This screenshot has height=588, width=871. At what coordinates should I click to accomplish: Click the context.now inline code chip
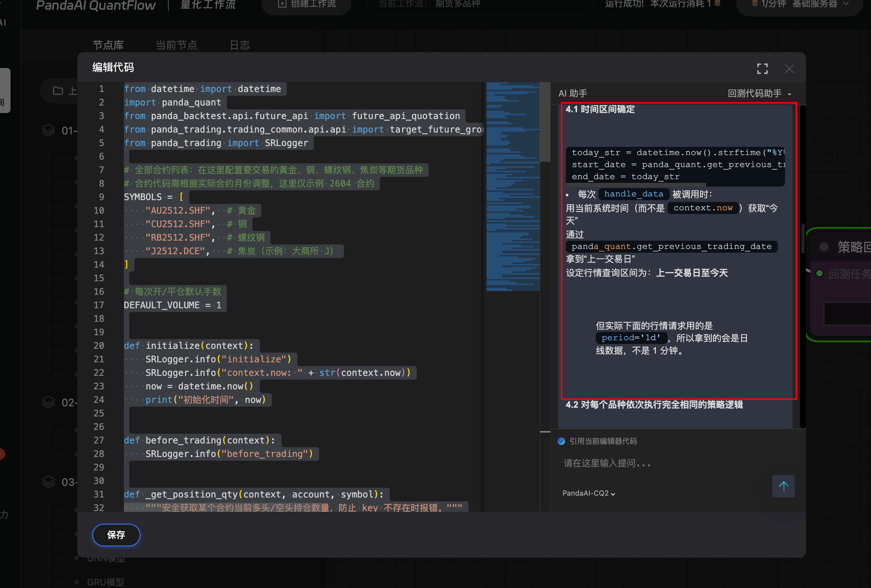[x=703, y=208]
